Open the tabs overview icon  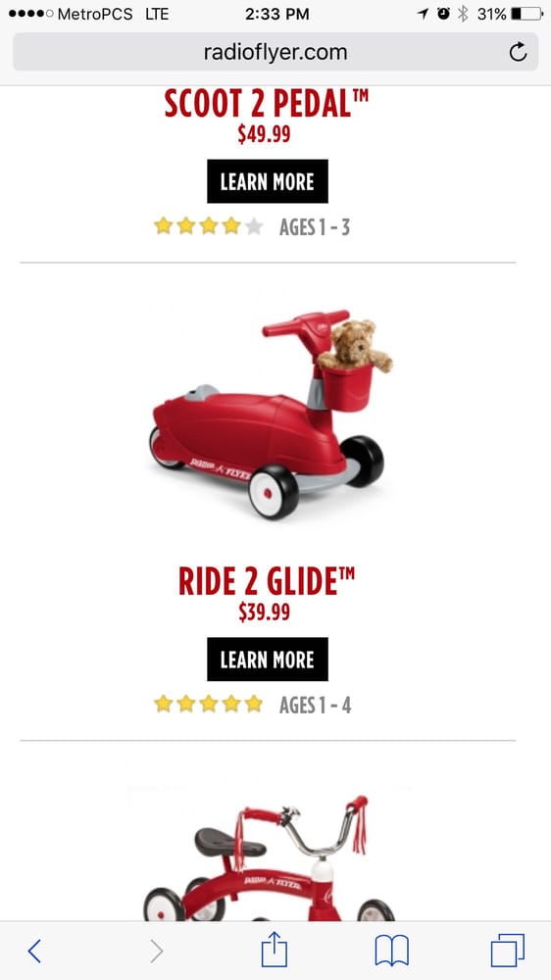coord(507,951)
